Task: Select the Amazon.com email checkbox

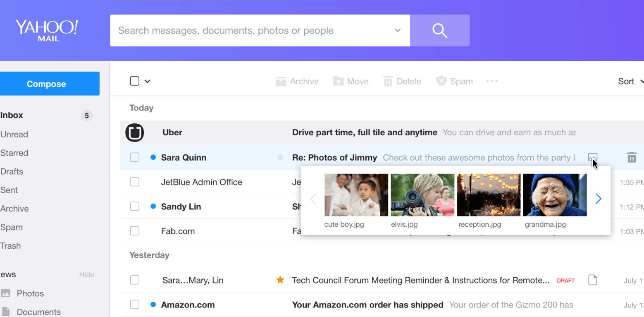Action: point(135,305)
